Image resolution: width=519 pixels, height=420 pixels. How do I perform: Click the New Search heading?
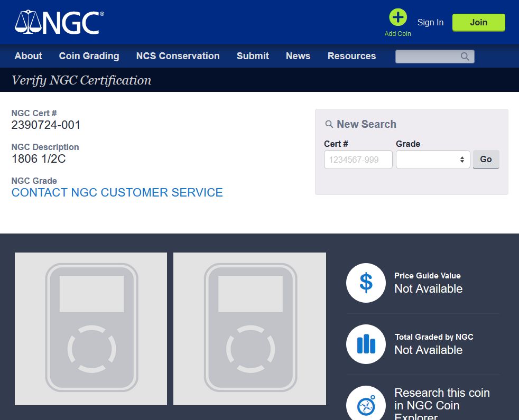point(366,124)
